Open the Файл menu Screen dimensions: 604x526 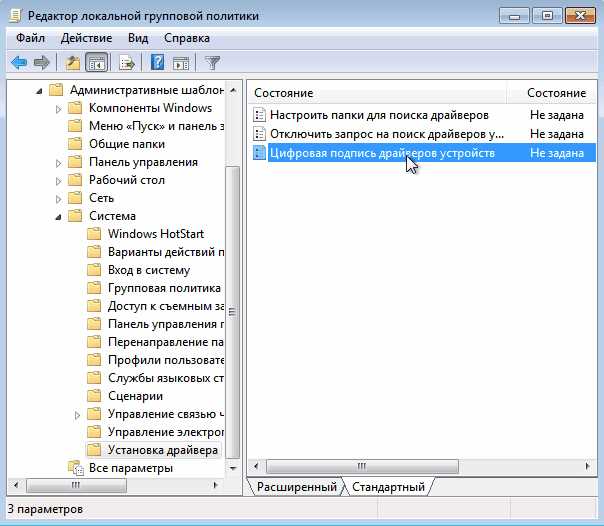point(30,38)
